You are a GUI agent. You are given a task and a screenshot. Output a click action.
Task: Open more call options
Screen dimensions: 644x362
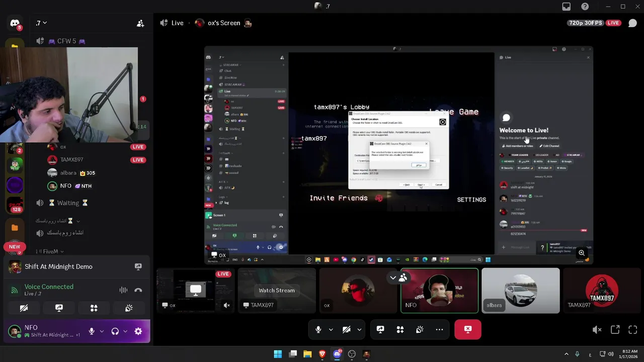coord(439,330)
